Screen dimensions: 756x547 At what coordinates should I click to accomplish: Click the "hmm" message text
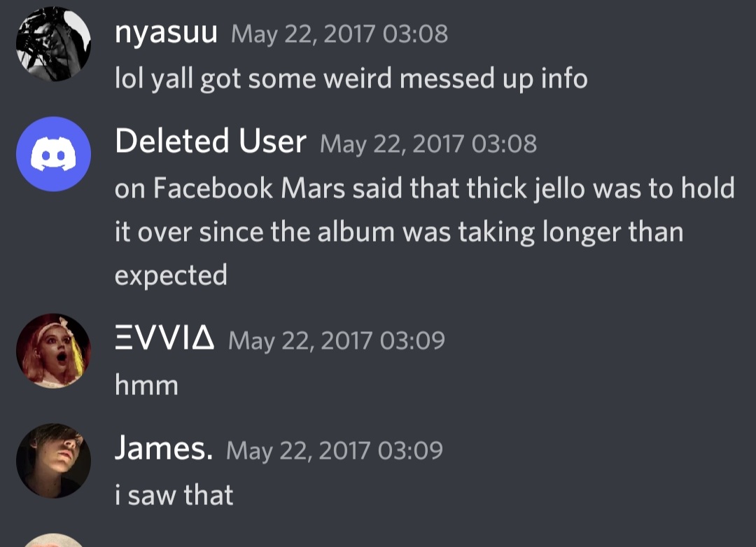[146, 385]
